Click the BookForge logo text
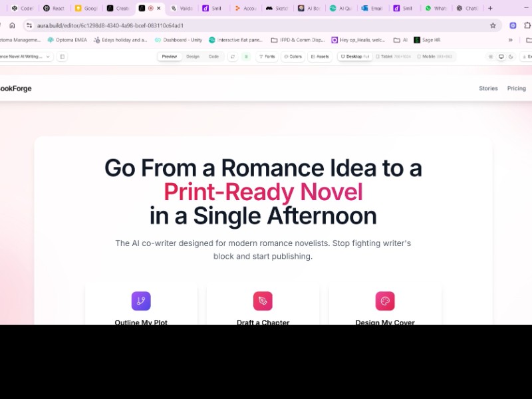The image size is (532, 399). point(15,88)
